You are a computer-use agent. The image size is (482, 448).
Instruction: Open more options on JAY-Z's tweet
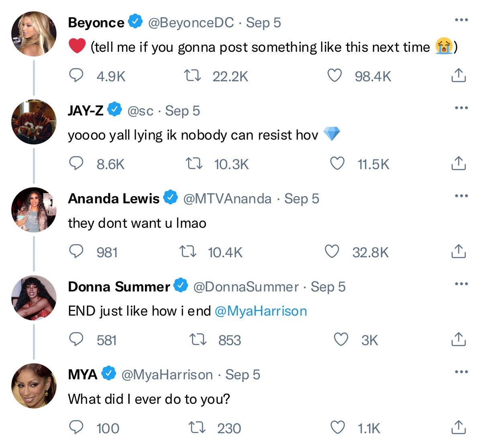(461, 108)
